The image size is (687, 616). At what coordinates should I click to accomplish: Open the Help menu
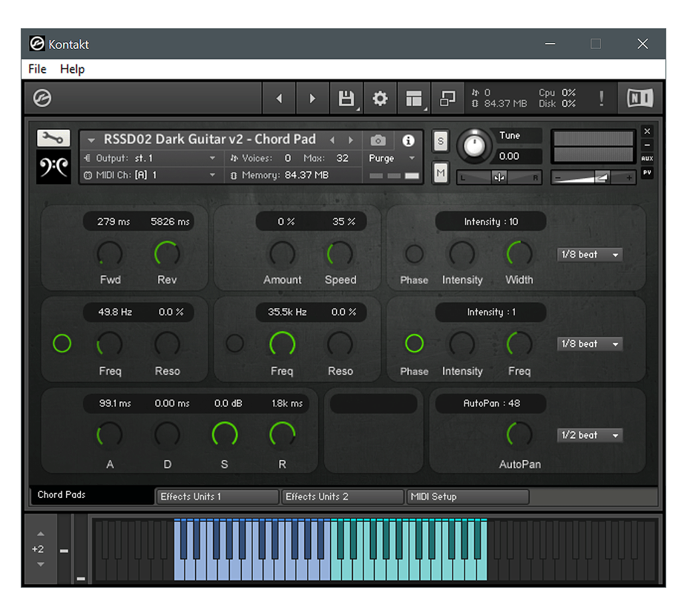pos(72,69)
